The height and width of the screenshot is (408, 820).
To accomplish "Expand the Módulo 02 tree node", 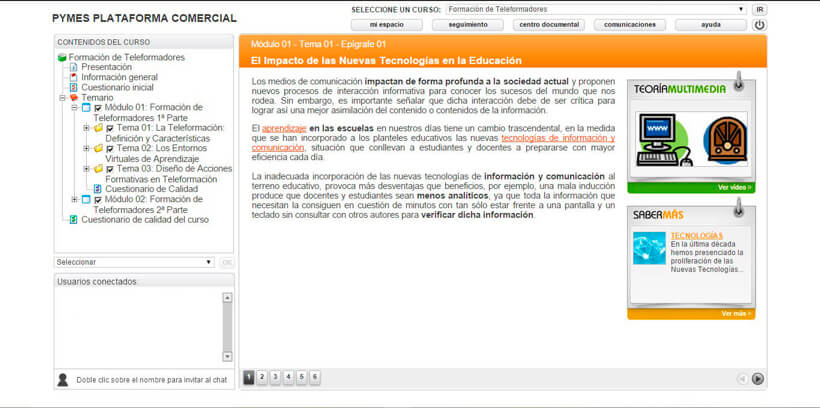I will [74, 199].
